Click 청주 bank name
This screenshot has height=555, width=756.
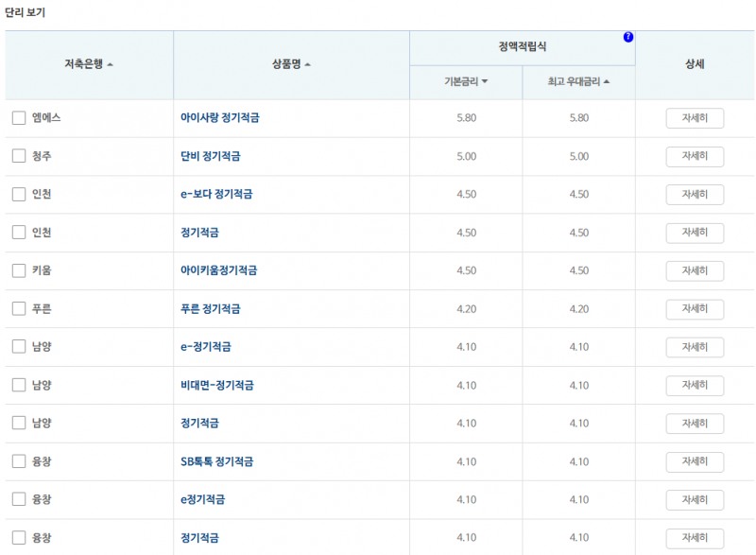click(42, 156)
